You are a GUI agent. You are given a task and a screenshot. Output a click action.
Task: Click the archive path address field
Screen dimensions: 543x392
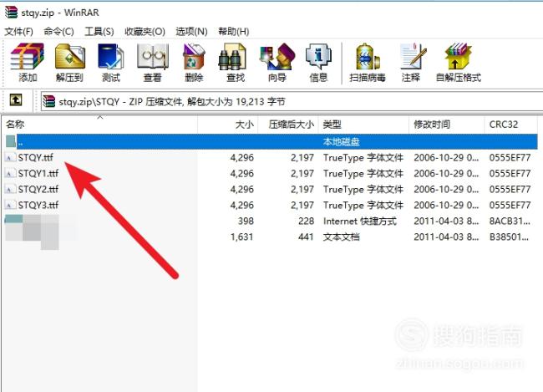[x=292, y=102]
